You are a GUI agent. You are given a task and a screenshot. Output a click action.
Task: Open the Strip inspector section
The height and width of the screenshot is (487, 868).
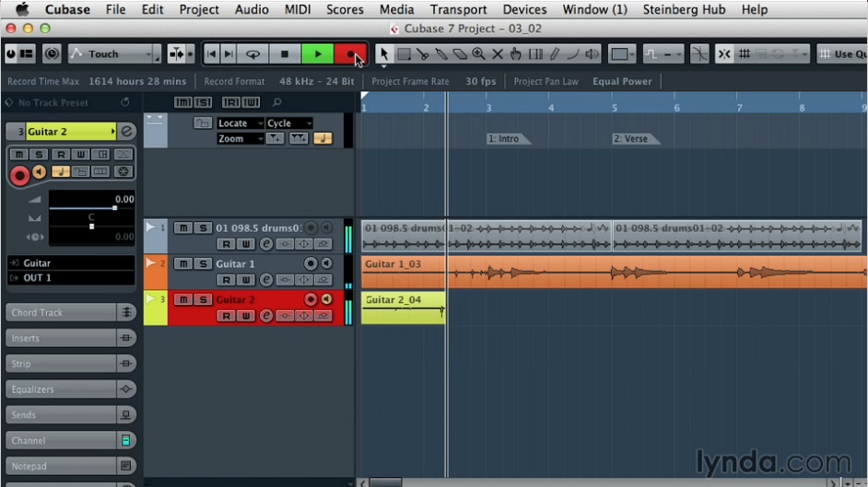[70, 364]
